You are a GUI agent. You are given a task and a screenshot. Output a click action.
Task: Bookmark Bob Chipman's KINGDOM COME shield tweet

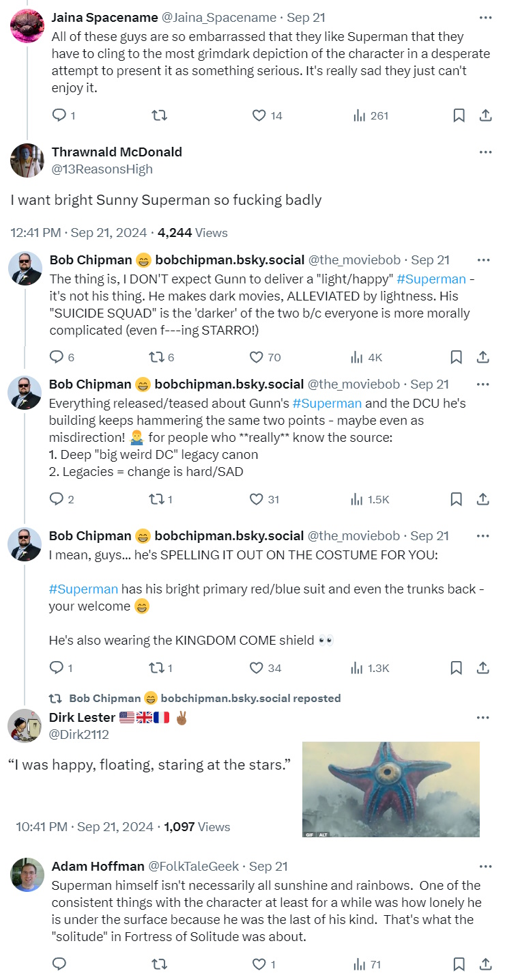coord(457,667)
